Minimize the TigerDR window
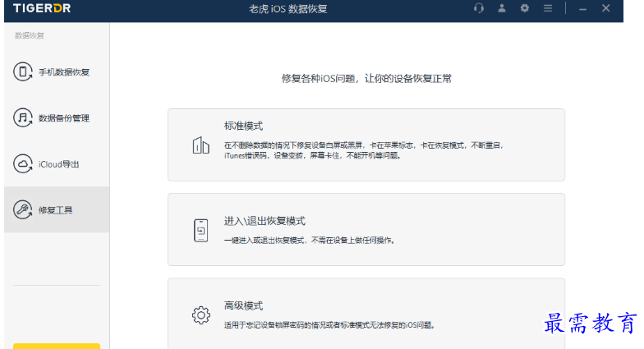 pyautogui.click(x=582, y=8)
